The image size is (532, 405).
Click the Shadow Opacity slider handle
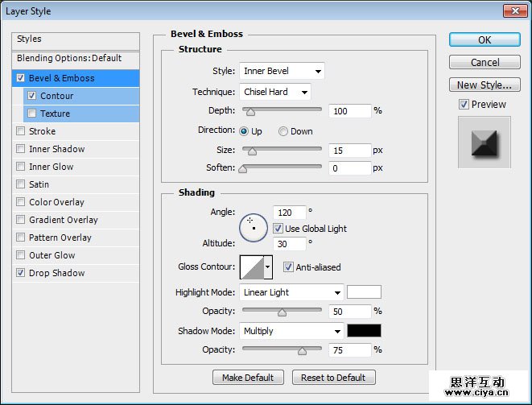(x=302, y=351)
